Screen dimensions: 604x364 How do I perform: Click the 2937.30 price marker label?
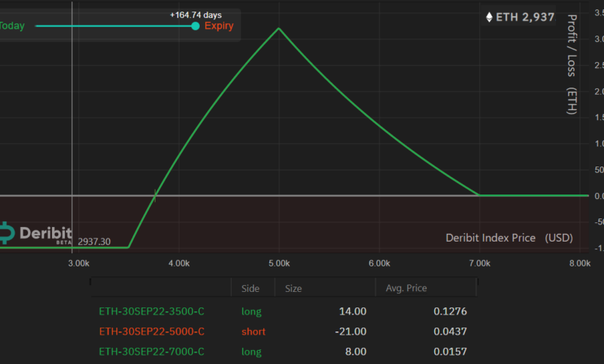(94, 242)
